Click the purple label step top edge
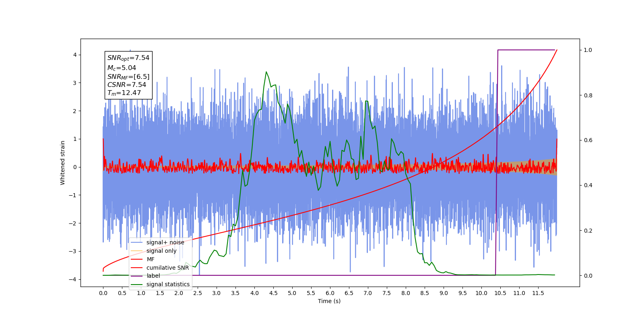644x322 pixels. 526,50
